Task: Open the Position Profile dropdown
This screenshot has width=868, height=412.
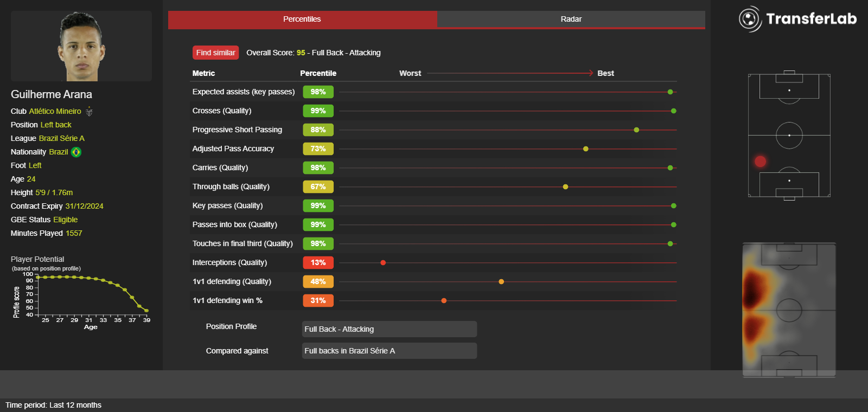Action: tap(390, 329)
